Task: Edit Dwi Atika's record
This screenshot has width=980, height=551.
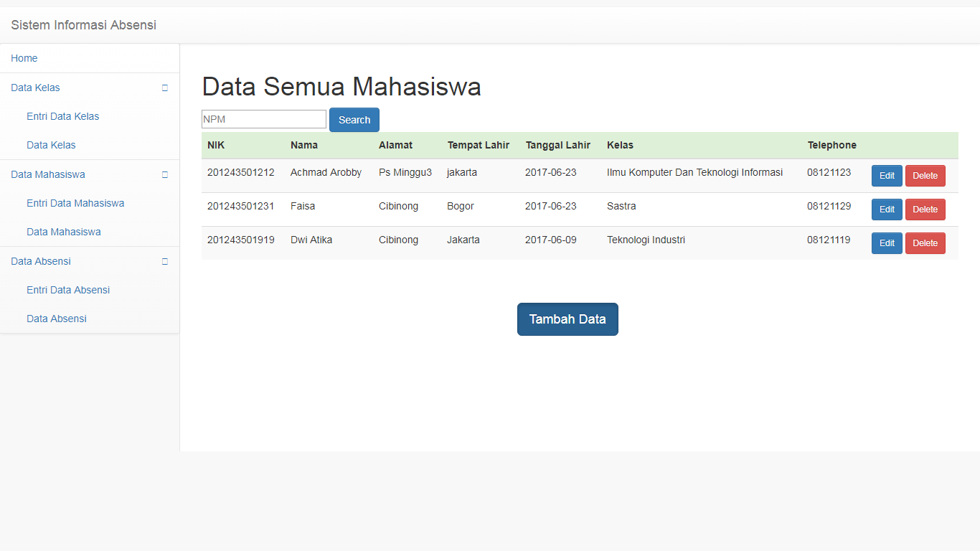Action: point(887,242)
